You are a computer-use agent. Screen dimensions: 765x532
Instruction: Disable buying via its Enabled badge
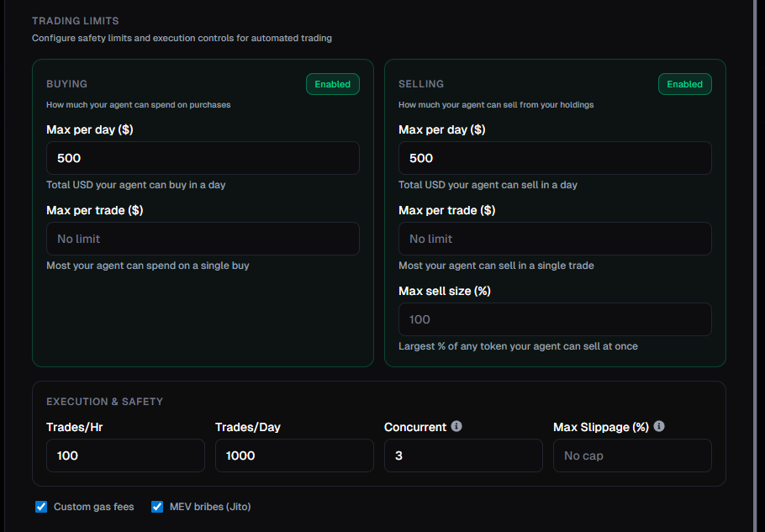tap(332, 84)
